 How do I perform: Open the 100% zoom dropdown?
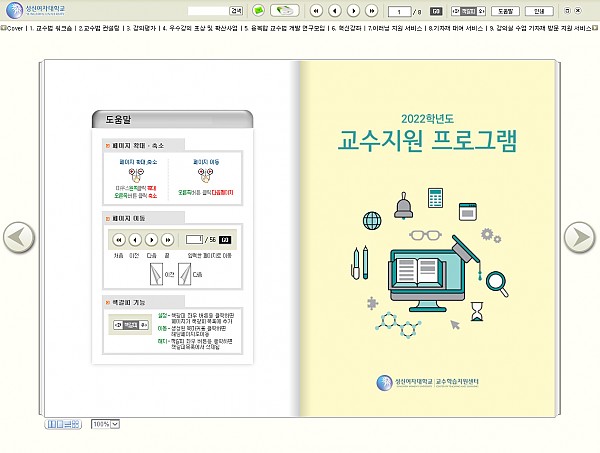106,424
